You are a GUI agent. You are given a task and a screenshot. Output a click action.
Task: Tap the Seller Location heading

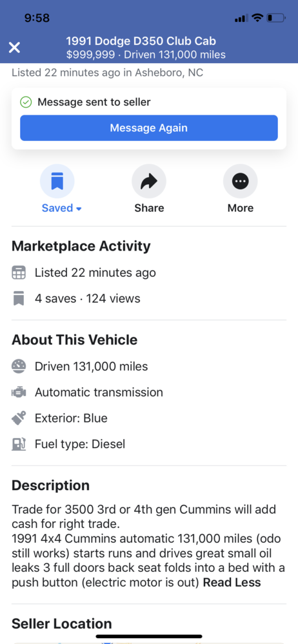click(62, 623)
